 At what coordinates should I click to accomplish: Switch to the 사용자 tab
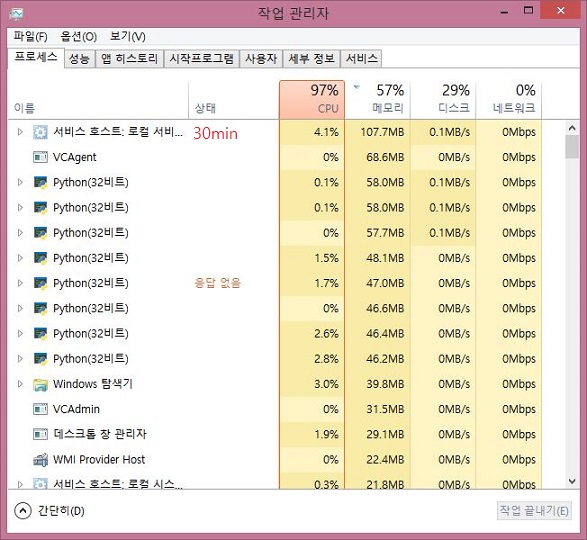261,59
